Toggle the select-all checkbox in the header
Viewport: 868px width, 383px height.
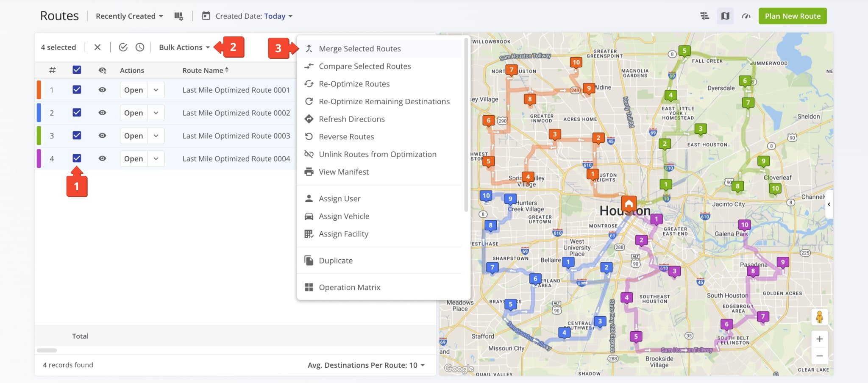(77, 70)
